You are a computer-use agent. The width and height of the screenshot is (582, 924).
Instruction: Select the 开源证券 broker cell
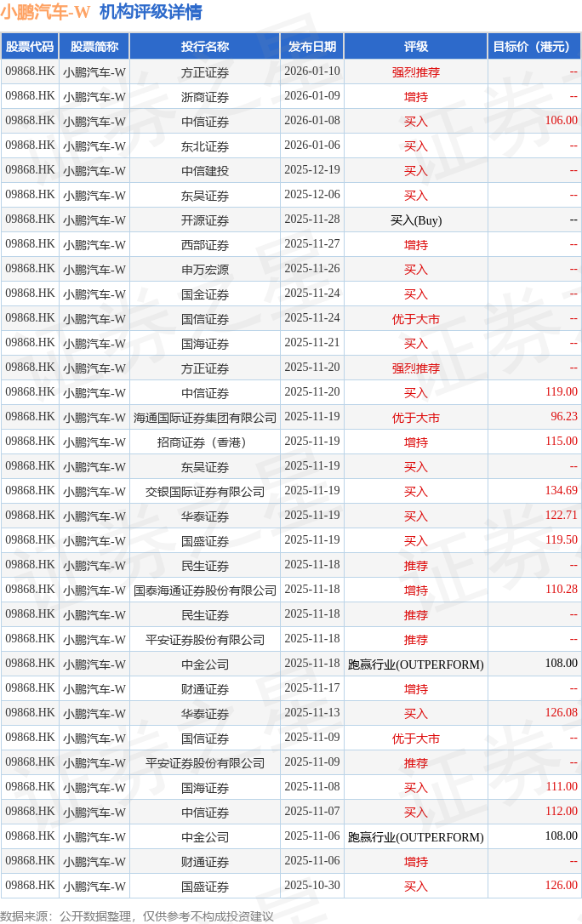point(204,220)
